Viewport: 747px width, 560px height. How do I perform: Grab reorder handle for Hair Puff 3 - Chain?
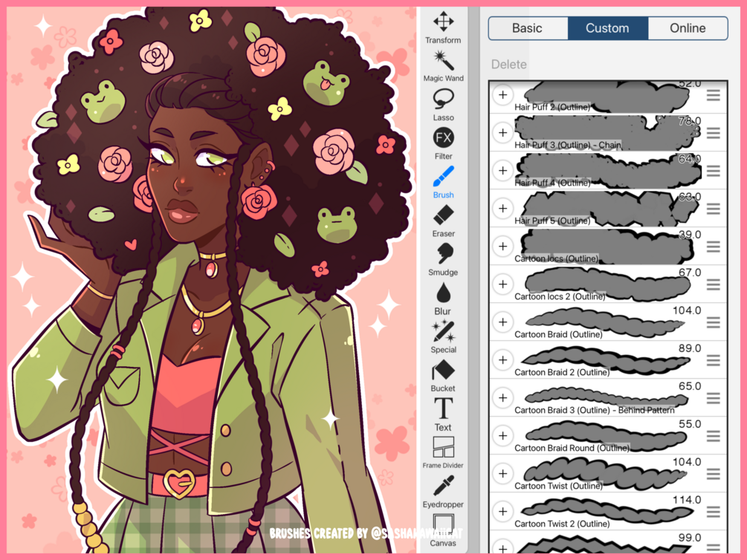click(x=713, y=134)
